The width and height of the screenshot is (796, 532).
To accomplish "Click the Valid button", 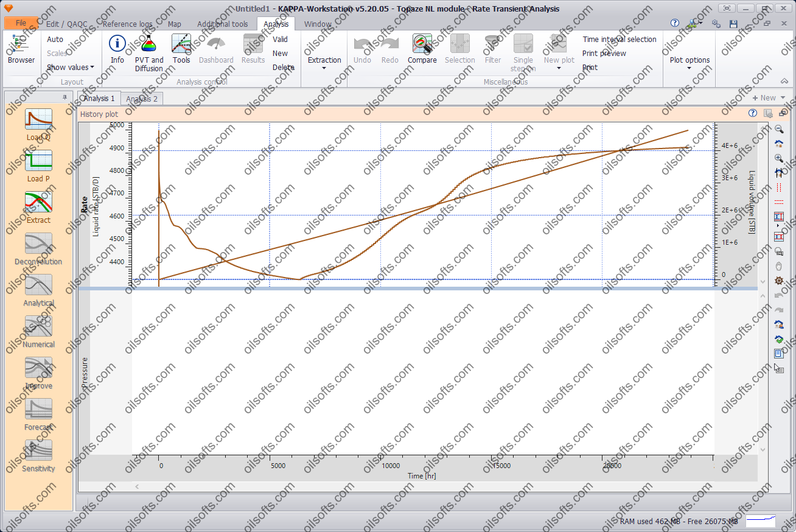I will pos(281,39).
